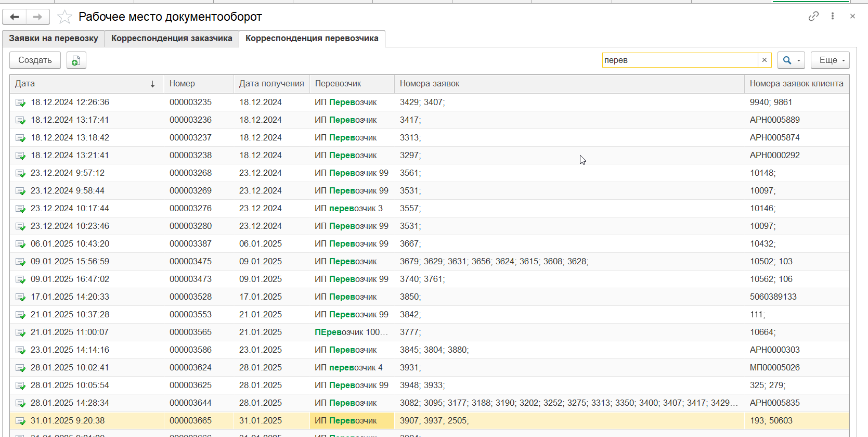This screenshot has width=868, height=437.
Task: Close the Рабочее место документооборот form
Action: click(852, 17)
